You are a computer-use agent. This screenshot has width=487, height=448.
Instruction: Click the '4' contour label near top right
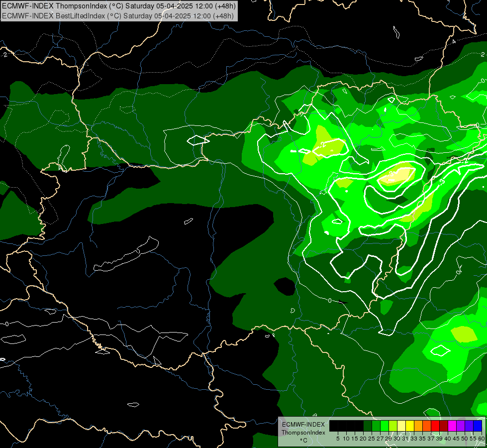(454, 41)
